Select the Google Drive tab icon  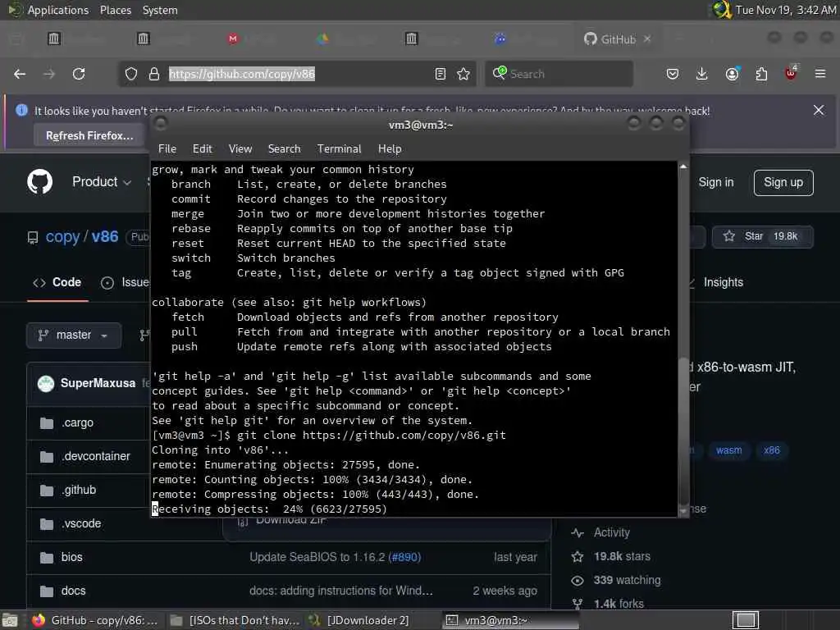click(x=322, y=39)
